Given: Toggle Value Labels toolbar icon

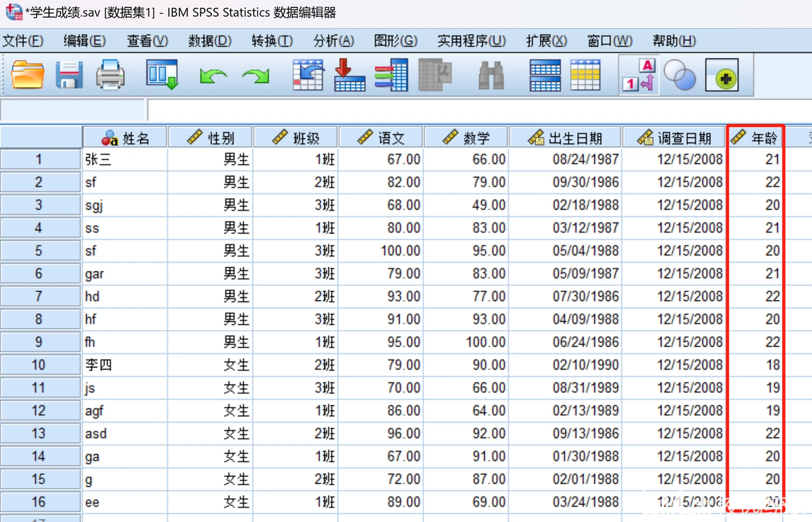Looking at the screenshot, I should pyautogui.click(x=639, y=76).
